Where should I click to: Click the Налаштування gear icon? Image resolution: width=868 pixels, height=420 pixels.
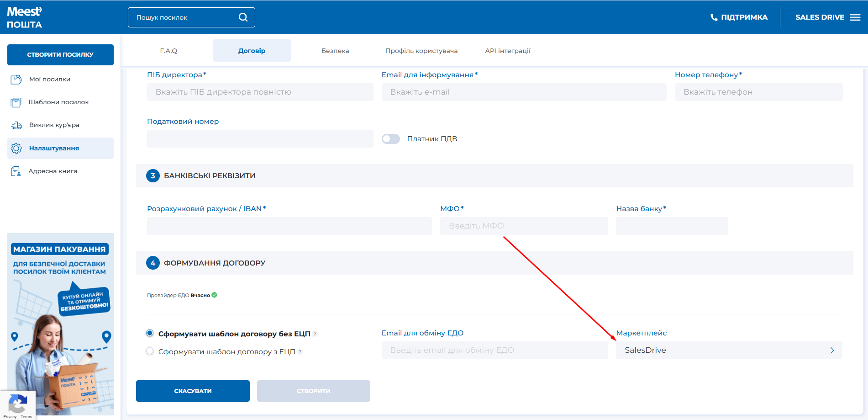(16, 148)
